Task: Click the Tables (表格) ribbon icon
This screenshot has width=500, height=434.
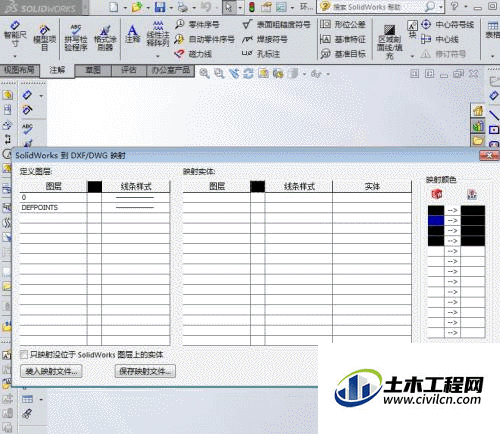Action: coord(493,30)
